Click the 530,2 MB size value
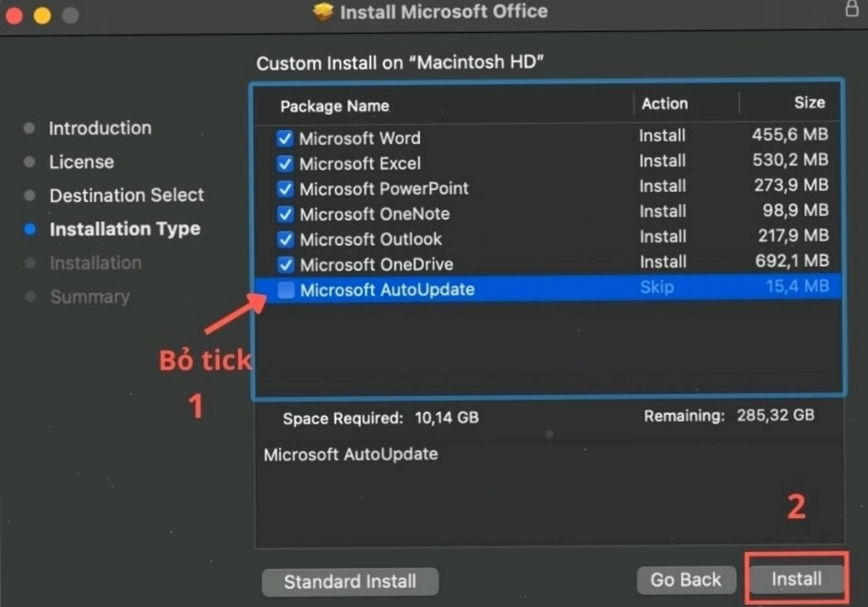The width and height of the screenshot is (868, 607). (790, 161)
